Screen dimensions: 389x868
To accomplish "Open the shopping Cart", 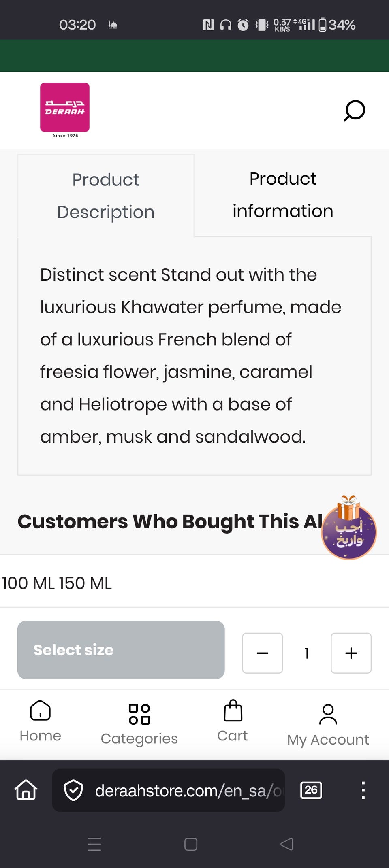I will coord(233,721).
